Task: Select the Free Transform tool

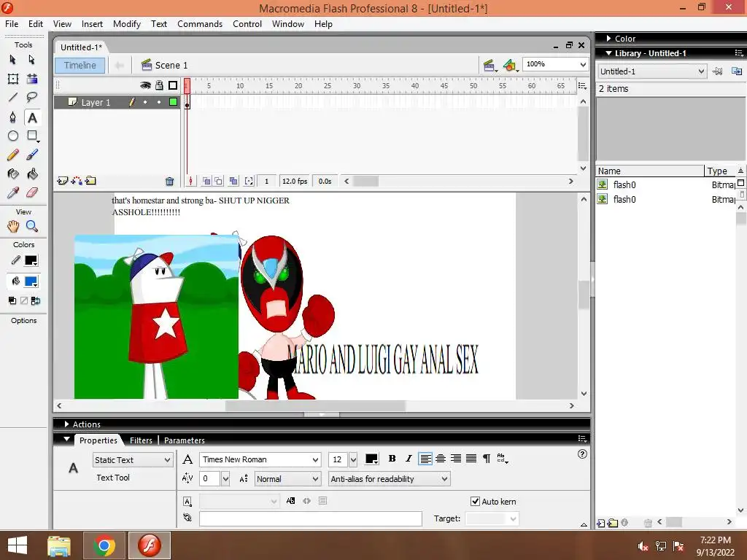Action: coord(13,79)
